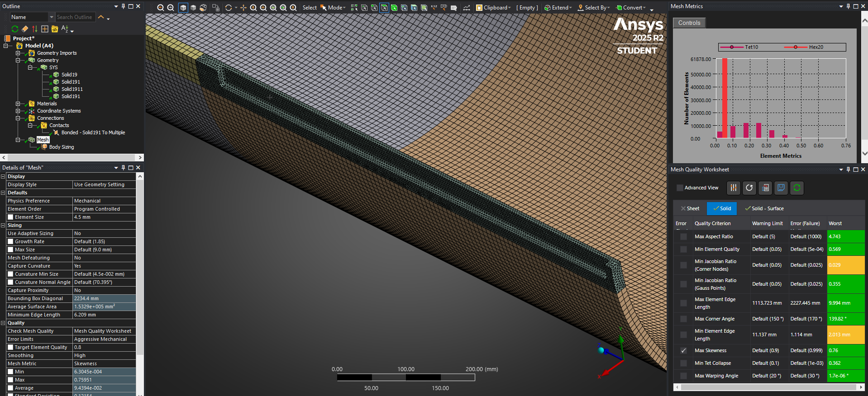The height and width of the screenshot is (396, 868).
Task: Select Bonded - Solid191 To Multiple contact
Action: pyautogui.click(x=93, y=132)
